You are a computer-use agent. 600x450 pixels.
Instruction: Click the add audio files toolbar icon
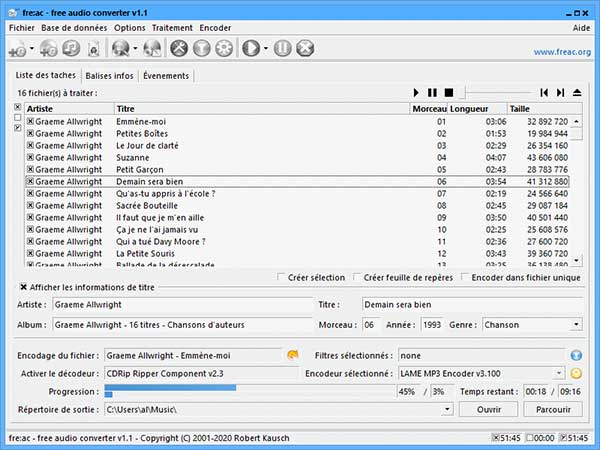coord(17,48)
